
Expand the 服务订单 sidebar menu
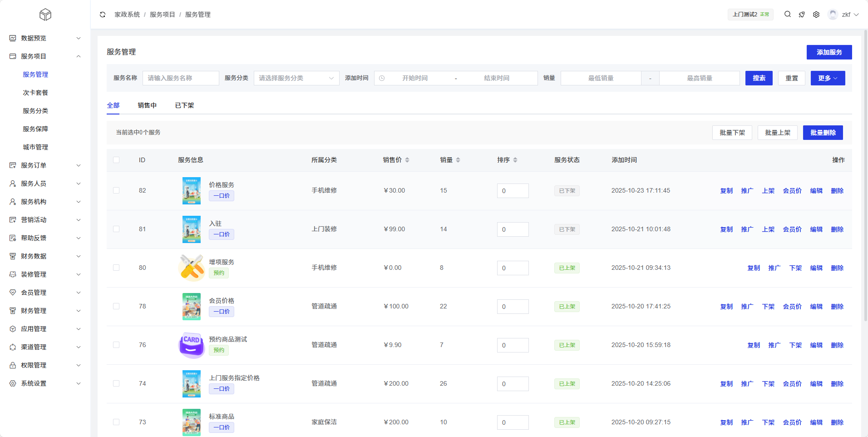pyautogui.click(x=45, y=165)
